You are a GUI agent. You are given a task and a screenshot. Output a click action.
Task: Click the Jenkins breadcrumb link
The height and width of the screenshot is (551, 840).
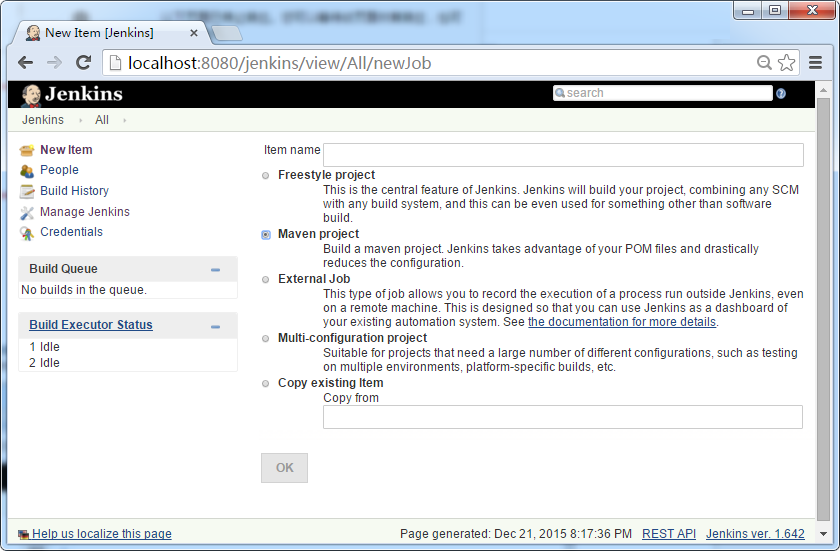click(43, 120)
